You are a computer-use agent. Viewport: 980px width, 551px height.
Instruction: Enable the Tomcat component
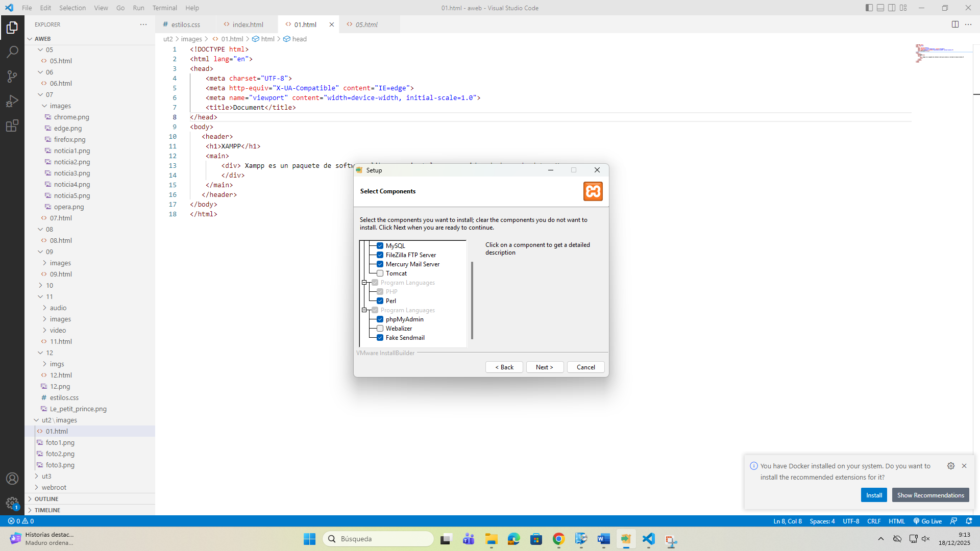point(380,273)
